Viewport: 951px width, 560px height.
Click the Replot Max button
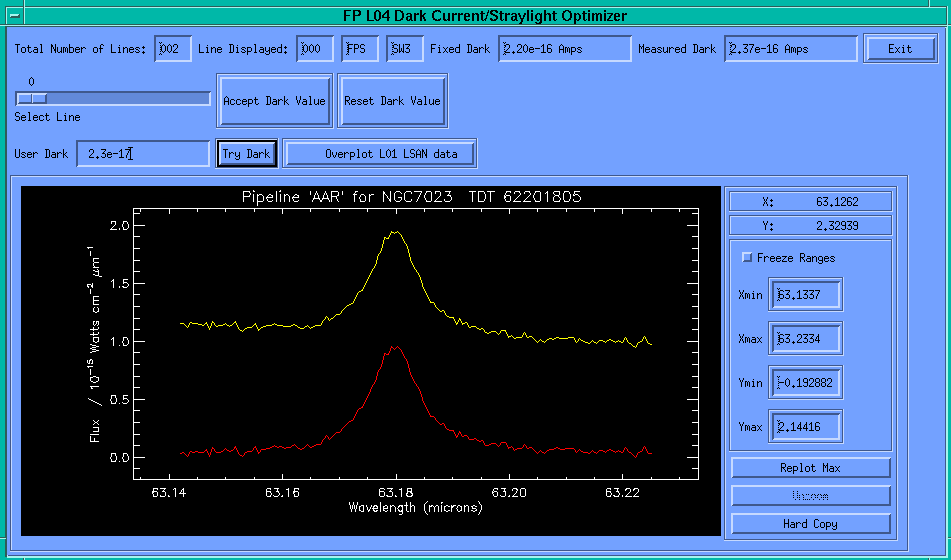click(810, 468)
